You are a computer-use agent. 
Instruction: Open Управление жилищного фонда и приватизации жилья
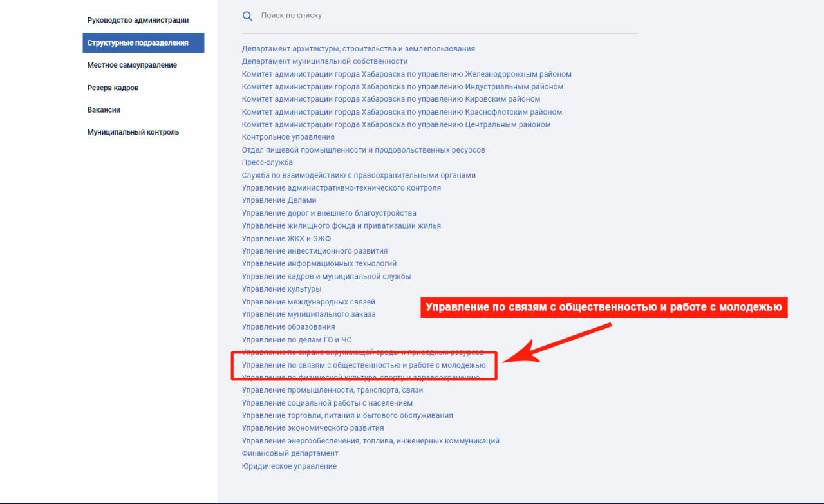tap(341, 226)
